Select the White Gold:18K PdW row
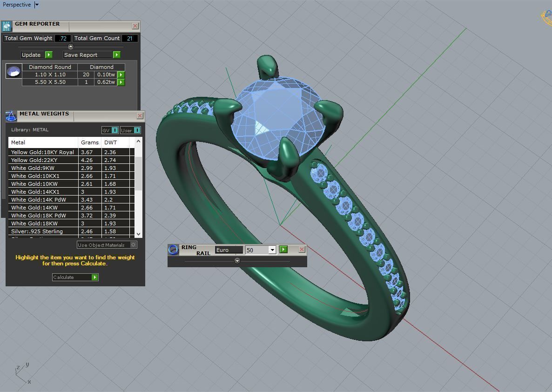Screen dimensions: 552x392 point(71,216)
